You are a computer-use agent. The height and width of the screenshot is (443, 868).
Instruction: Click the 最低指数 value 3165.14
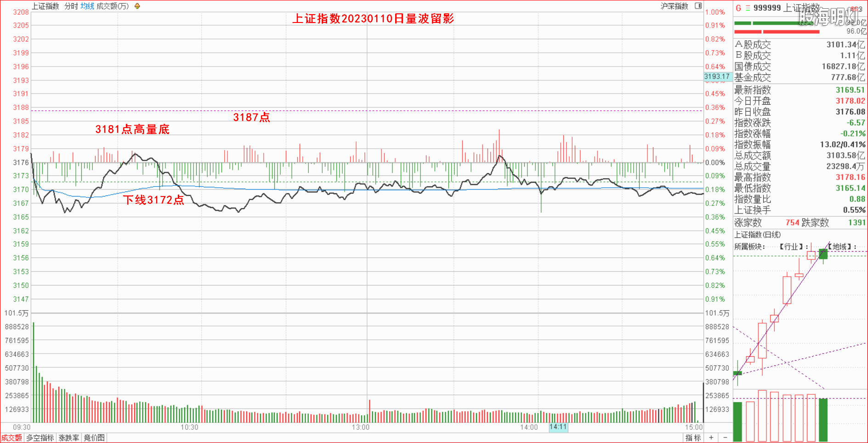(x=850, y=188)
